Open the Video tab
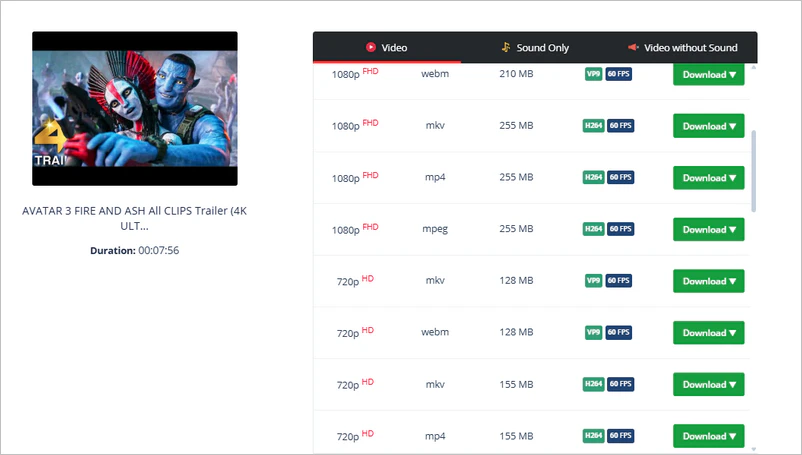Screen dimensions: 802x455 (387, 48)
